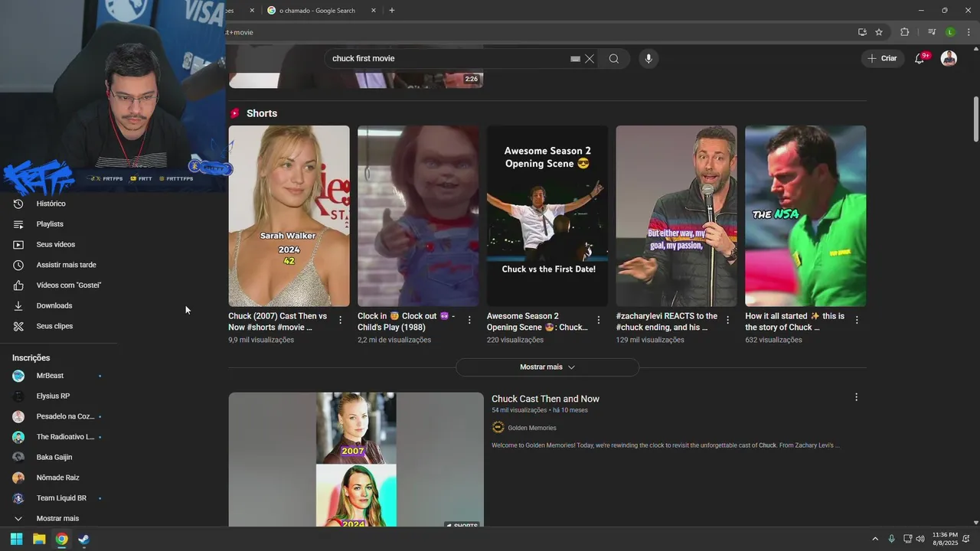
Task: Click the Shorts section heading
Action: (x=261, y=113)
